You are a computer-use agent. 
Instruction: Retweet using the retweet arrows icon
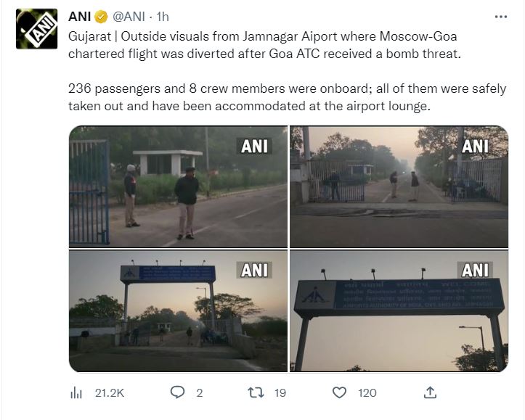point(256,392)
